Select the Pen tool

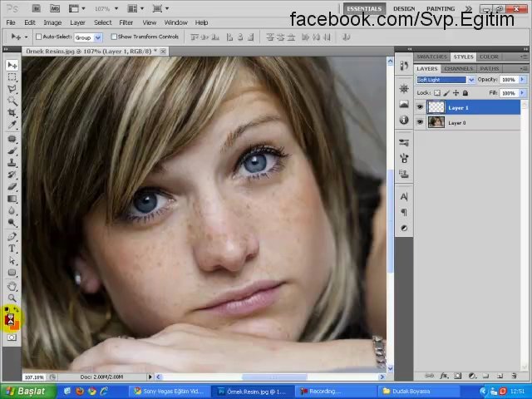pos(12,236)
